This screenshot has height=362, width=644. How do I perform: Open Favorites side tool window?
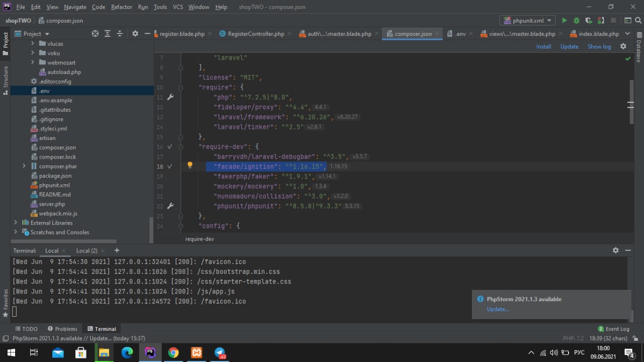pyautogui.click(x=6, y=303)
